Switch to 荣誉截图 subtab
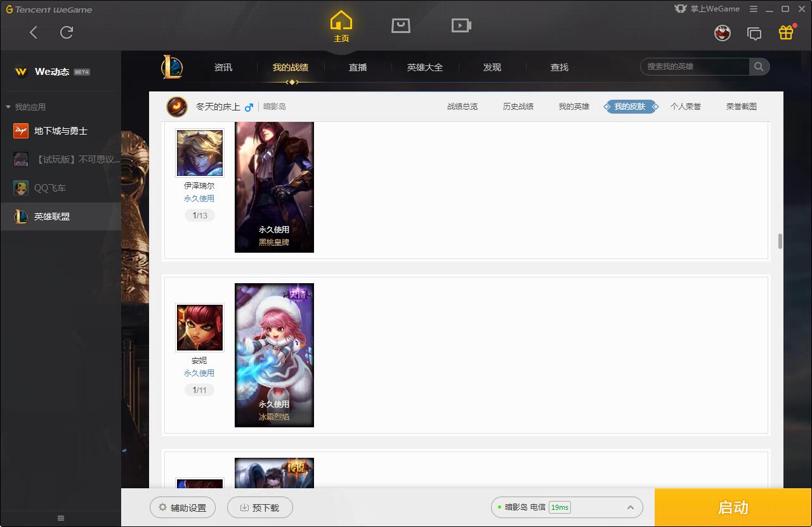Viewport: 812px width, 527px height. (742, 107)
